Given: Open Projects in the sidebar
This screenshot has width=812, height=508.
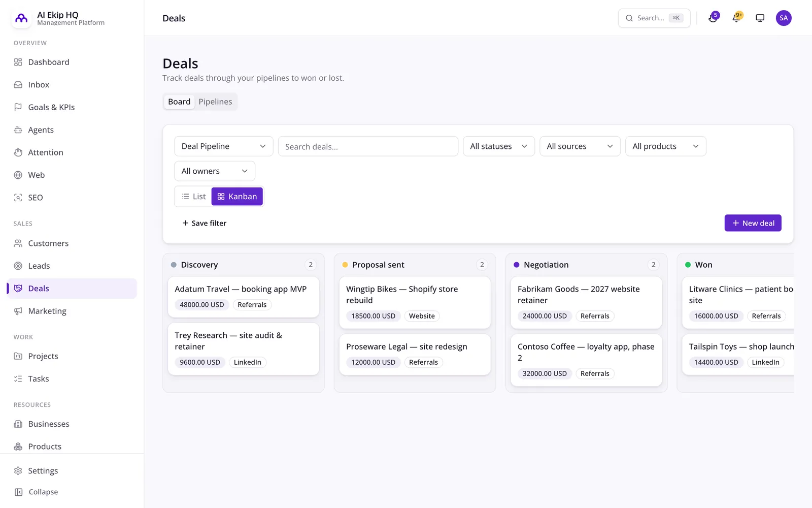Looking at the screenshot, I should (72, 356).
